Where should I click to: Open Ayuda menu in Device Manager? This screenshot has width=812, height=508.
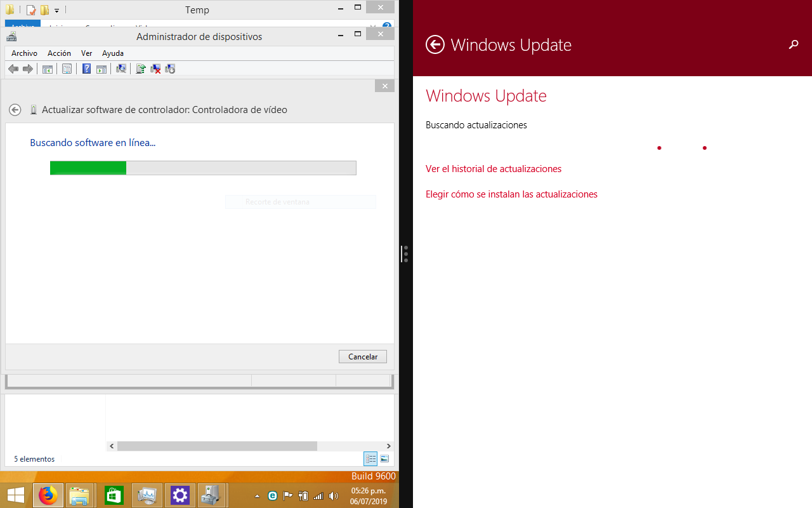pyautogui.click(x=113, y=53)
